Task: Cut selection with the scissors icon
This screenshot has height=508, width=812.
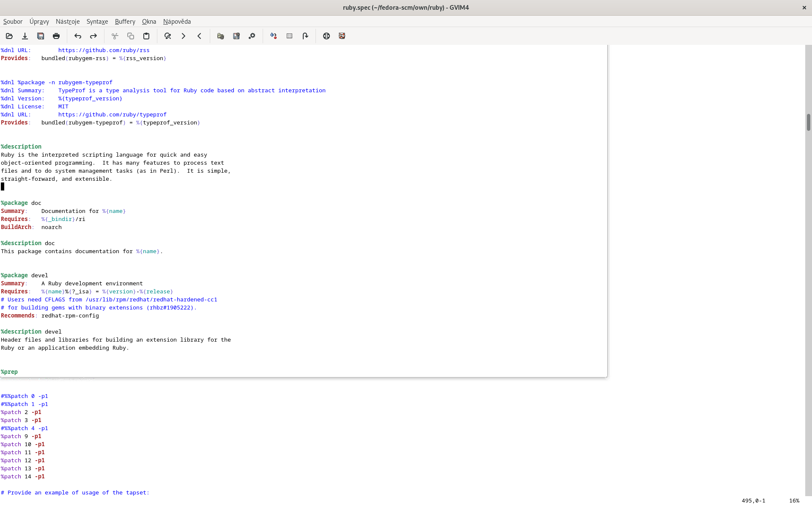Action: point(115,36)
